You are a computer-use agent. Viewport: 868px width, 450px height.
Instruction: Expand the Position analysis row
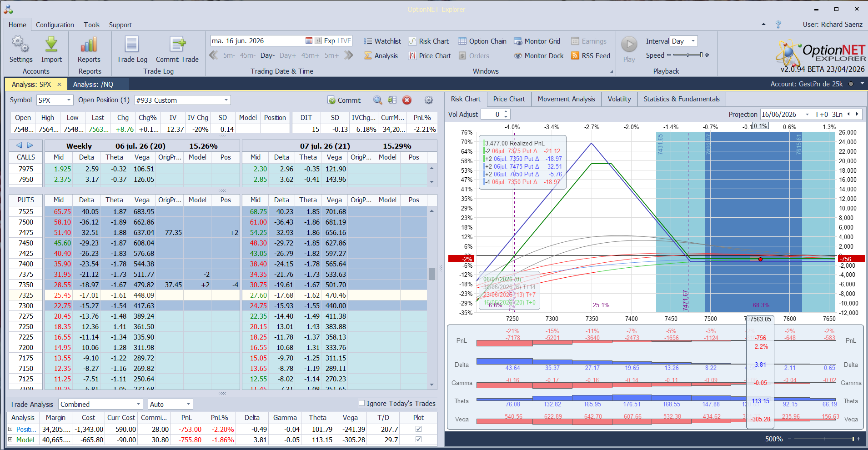[x=10, y=429]
